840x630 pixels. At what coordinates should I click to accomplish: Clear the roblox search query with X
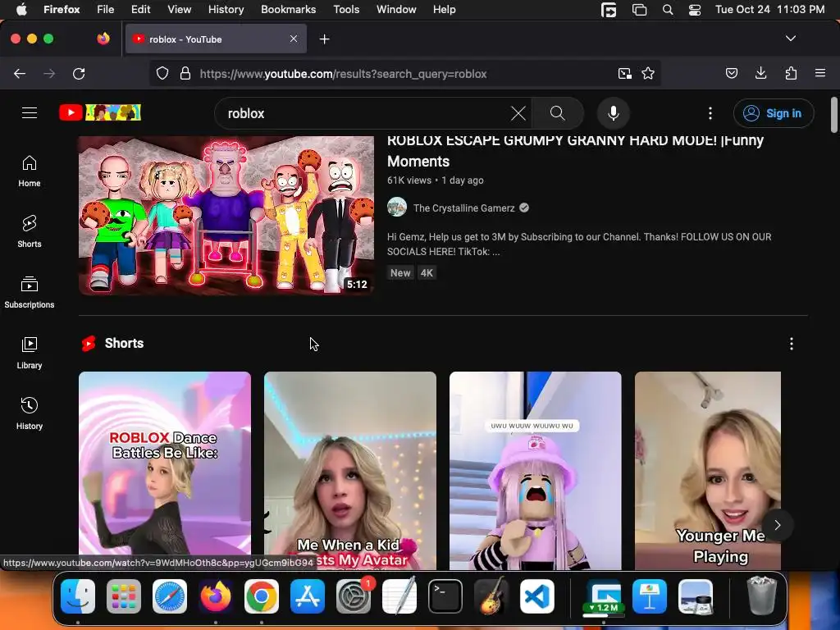pyautogui.click(x=518, y=113)
